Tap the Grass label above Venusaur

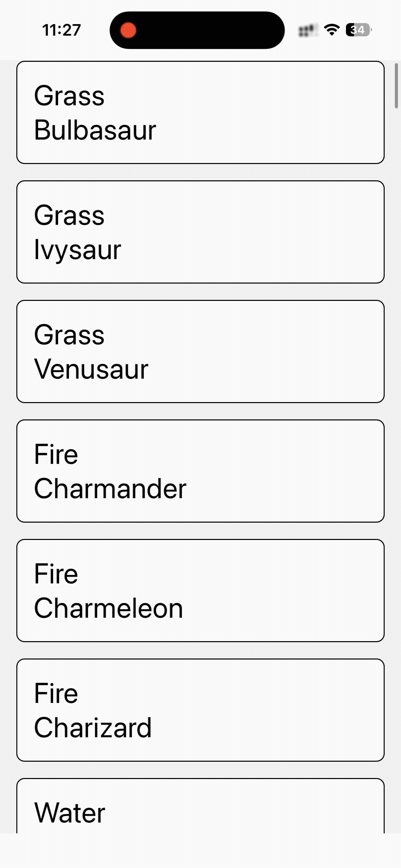coord(69,335)
